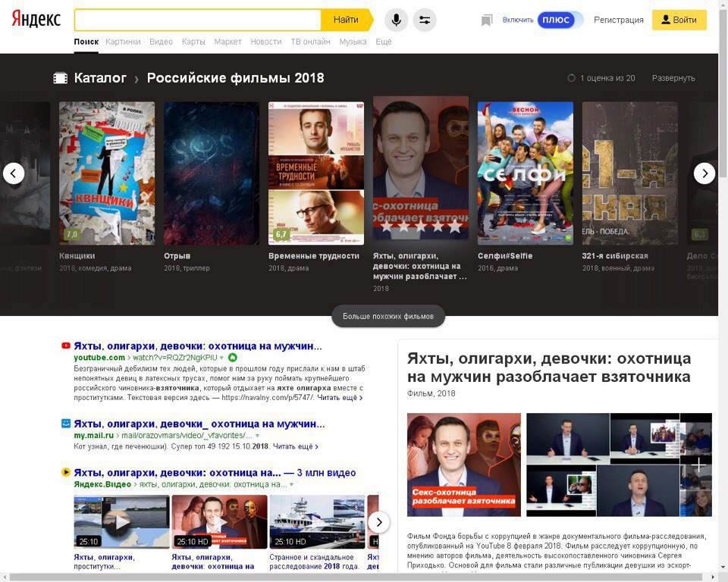The height and width of the screenshot is (582, 728).
Task: Click the Yandex Video play favicon
Action: coord(66,472)
